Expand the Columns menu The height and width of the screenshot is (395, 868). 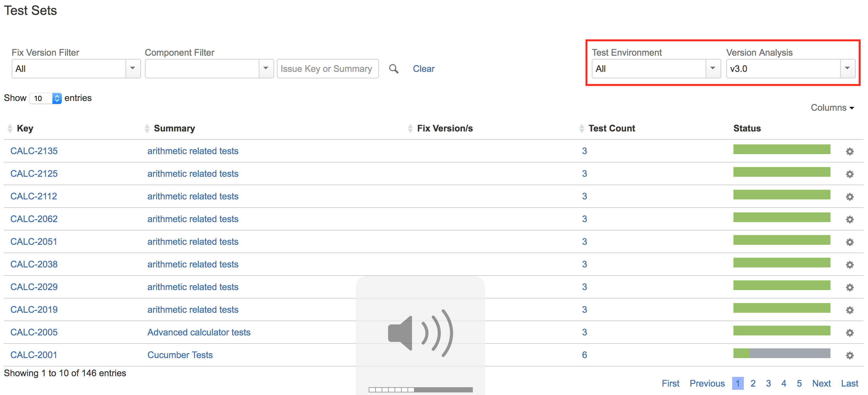[832, 107]
